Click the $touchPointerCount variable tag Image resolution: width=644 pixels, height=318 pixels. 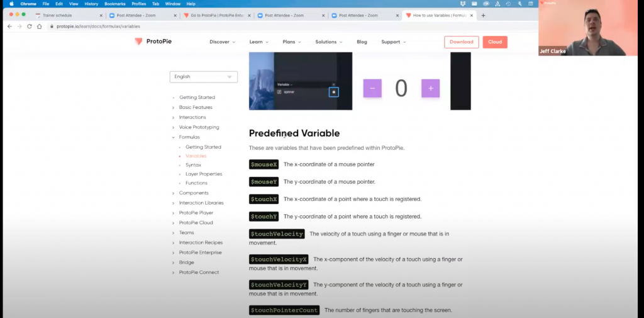point(284,310)
